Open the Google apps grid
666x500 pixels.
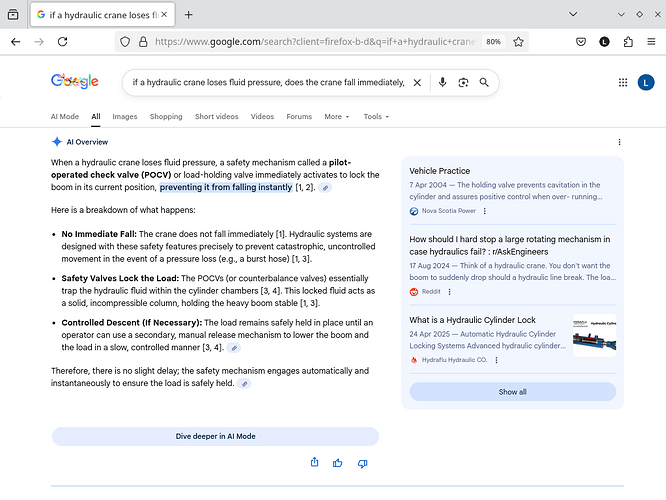623,82
